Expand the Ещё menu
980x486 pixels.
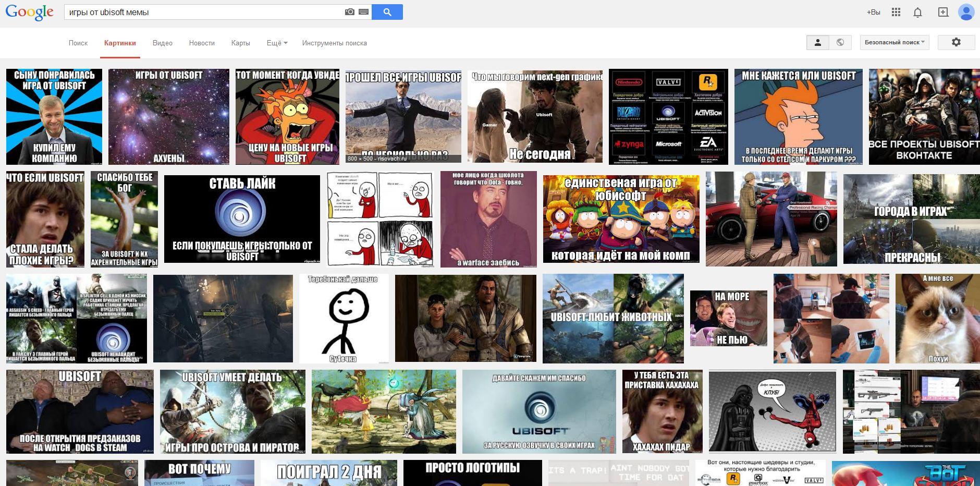(x=277, y=43)
